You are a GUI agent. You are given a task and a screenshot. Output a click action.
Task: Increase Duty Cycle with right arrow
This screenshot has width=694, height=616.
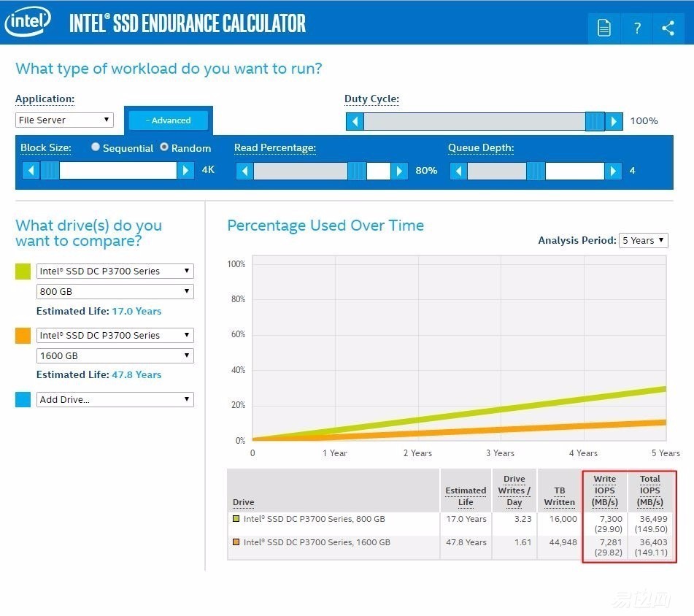[614, 121]
